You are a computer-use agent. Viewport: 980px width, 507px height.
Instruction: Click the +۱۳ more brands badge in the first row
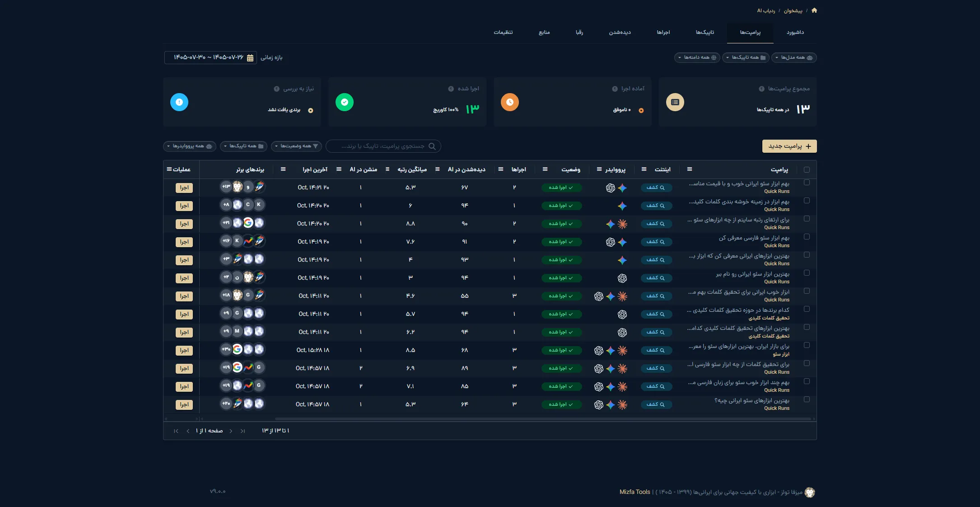(226, 187)
